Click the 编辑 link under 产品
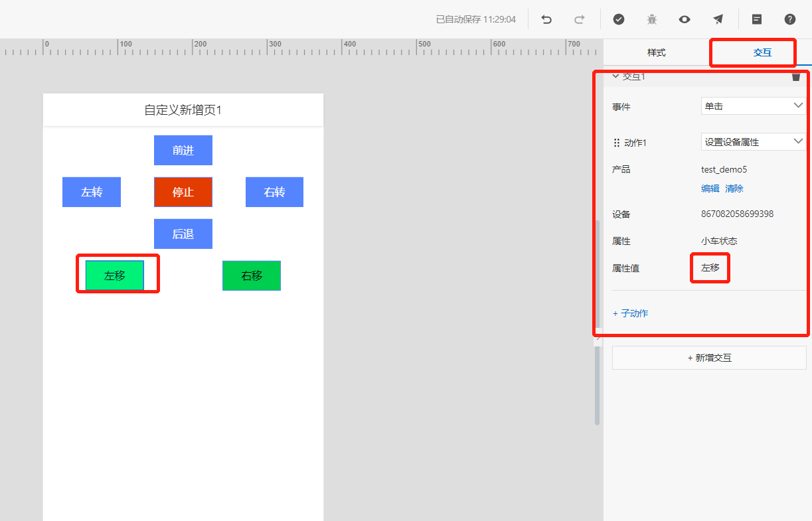Screen dimensions: 812x521 tap(709, 188)
